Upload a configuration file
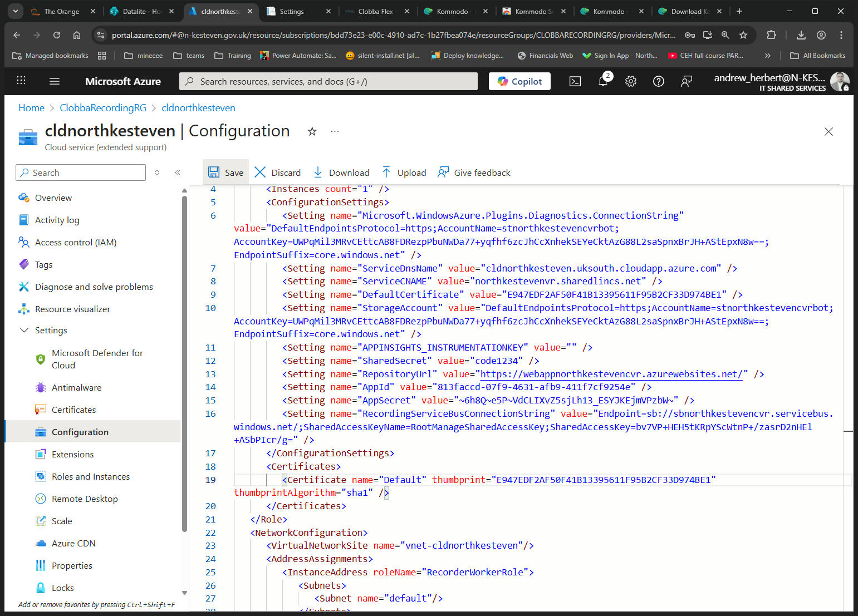Image resolution: width=858 pixels, height=616 pixels. click(404, 173)
